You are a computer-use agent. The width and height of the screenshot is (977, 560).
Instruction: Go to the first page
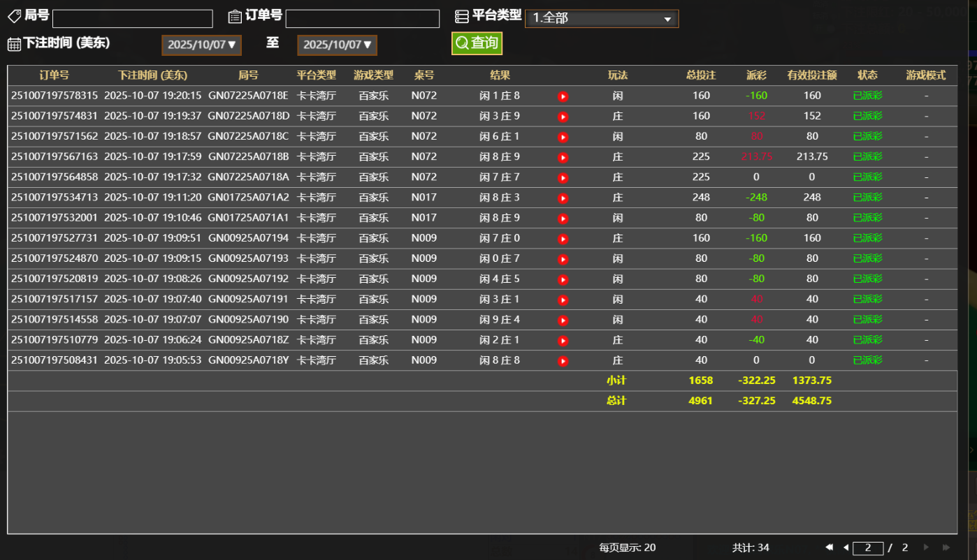pos(829,547)
